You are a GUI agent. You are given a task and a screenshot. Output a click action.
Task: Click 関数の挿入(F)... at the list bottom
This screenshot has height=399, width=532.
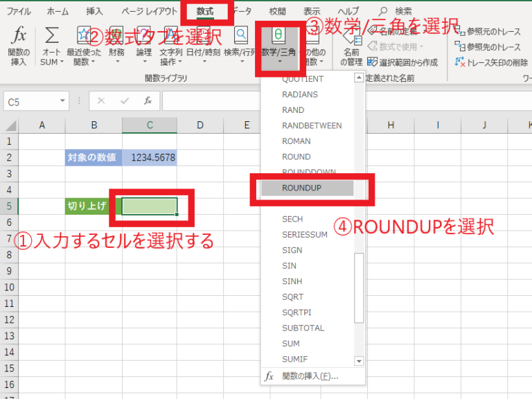click(313, 376)
